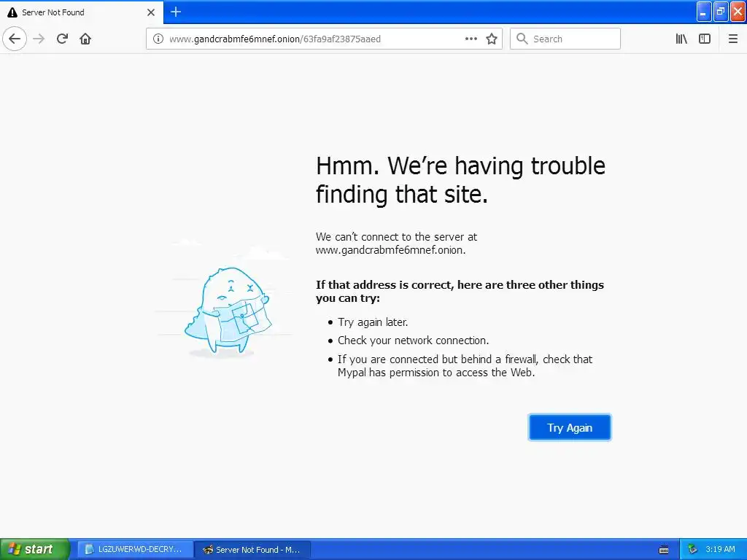Click into the Search box
The image size is (747, 560).
click(x=565, y=39)
